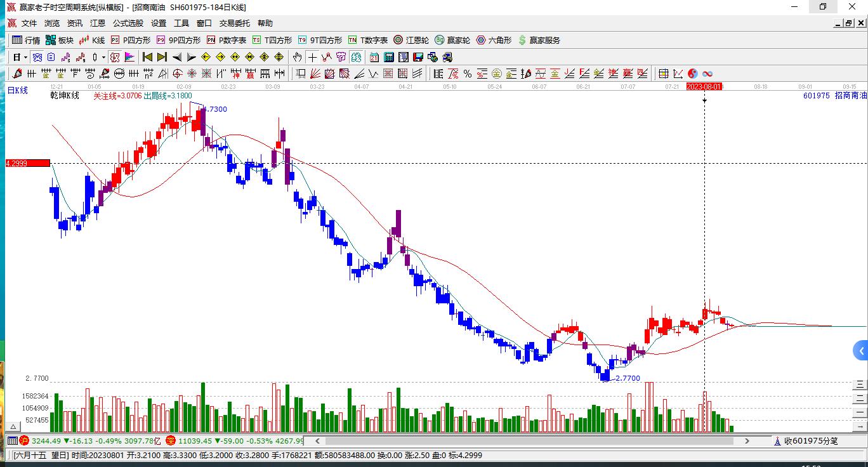Open the 行情 market quotes view
The image size is (868, 467).
(x=26, y=40)
